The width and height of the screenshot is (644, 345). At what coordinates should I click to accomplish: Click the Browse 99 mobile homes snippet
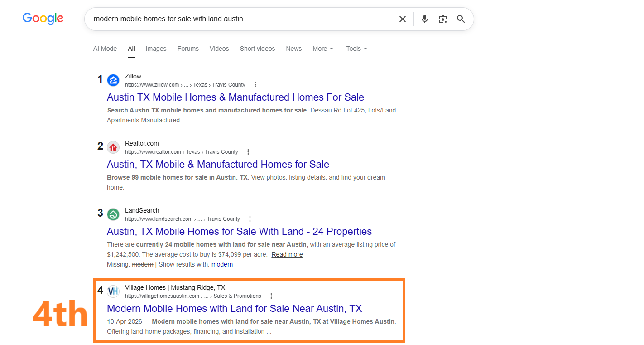pos(246,182)
